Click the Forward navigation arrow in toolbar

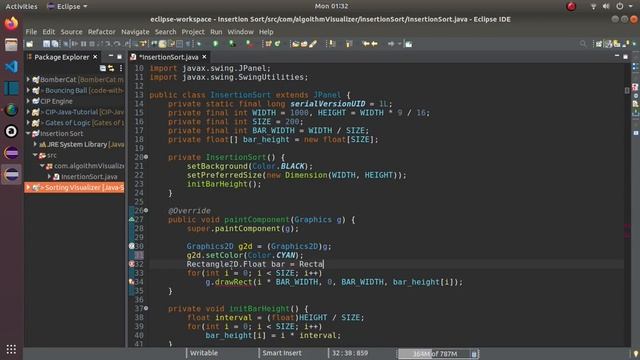[391, 44]
